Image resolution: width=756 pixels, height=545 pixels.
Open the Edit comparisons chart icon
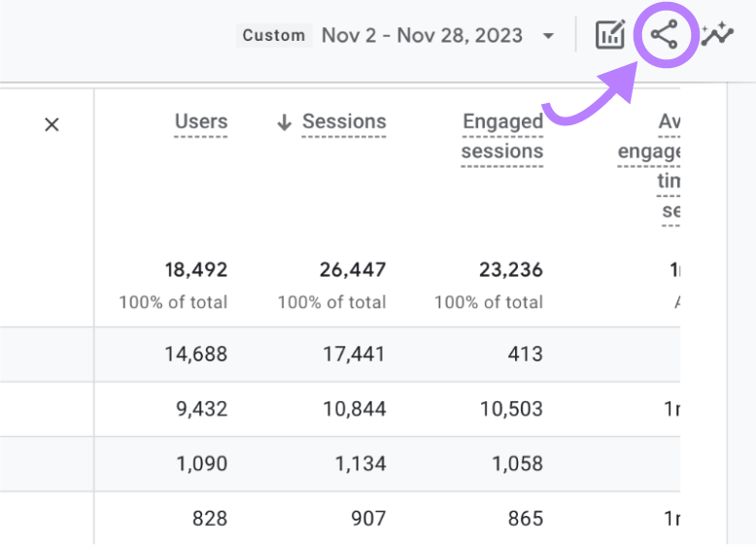point(610,36)
